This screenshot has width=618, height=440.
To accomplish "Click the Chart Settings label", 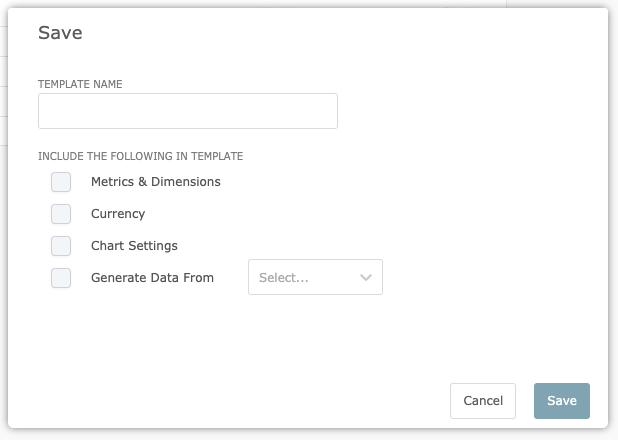I will pos(134,246).
